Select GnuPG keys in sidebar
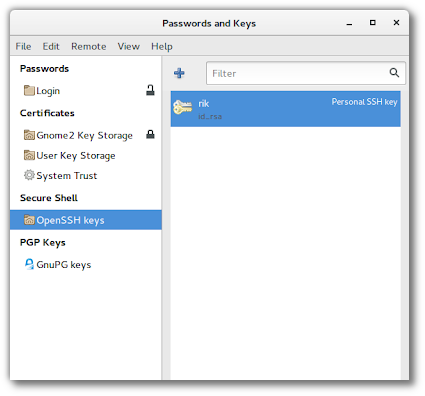 (86, 264)
